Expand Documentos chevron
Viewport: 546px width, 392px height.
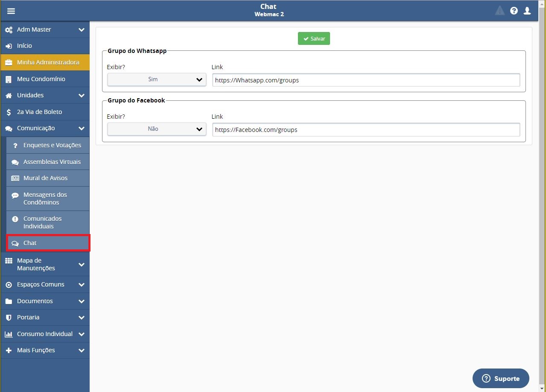tap(82, 301)
